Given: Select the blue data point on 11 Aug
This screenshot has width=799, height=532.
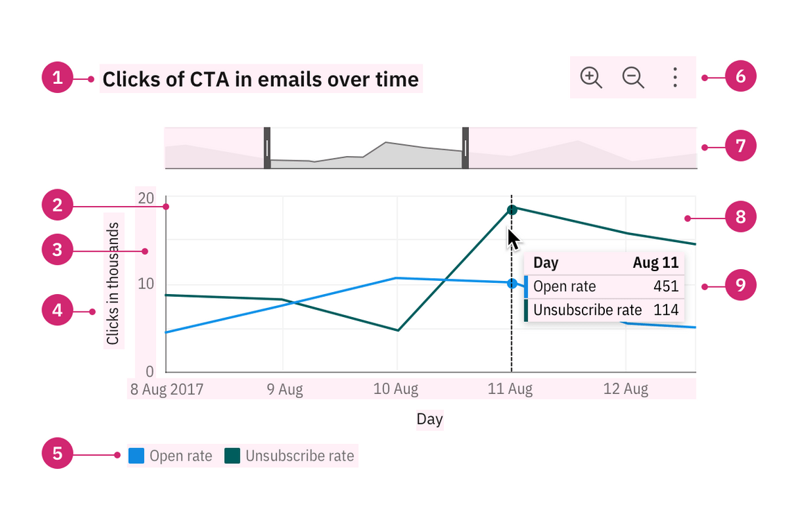Looking at the screenshot, I should (x=512, y=283).
